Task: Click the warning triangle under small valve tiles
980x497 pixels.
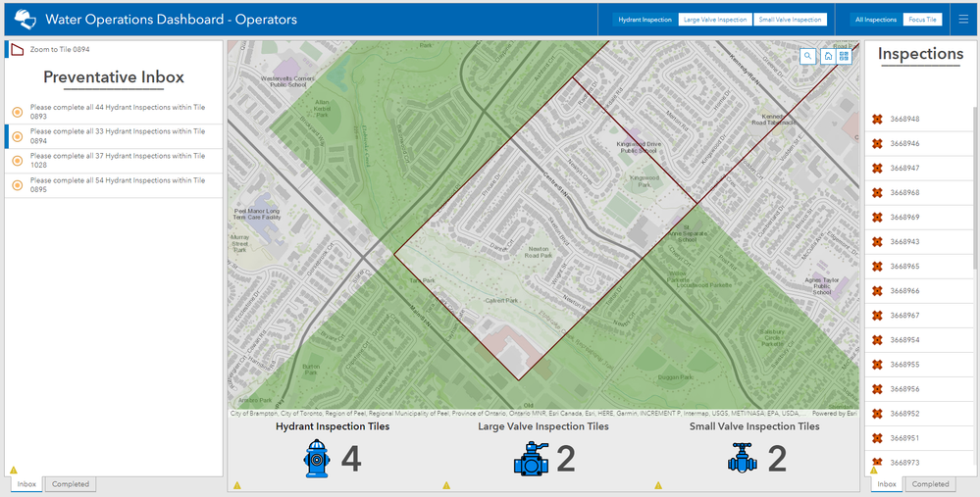Action: point(658,485)
